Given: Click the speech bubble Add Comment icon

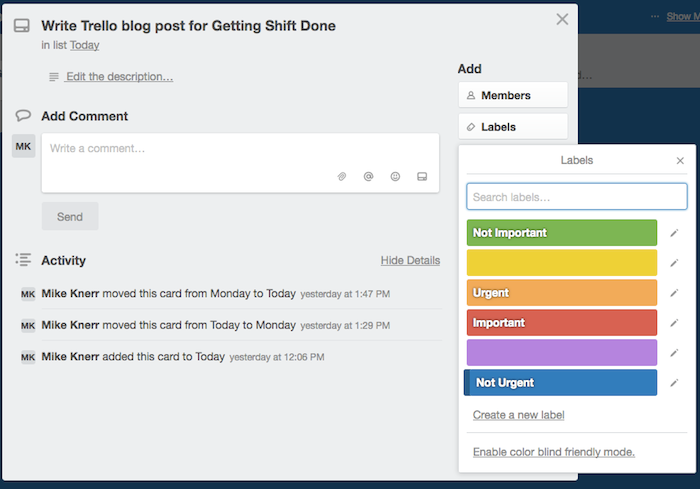Looking at the screenshot, I should tap(23, 116).
